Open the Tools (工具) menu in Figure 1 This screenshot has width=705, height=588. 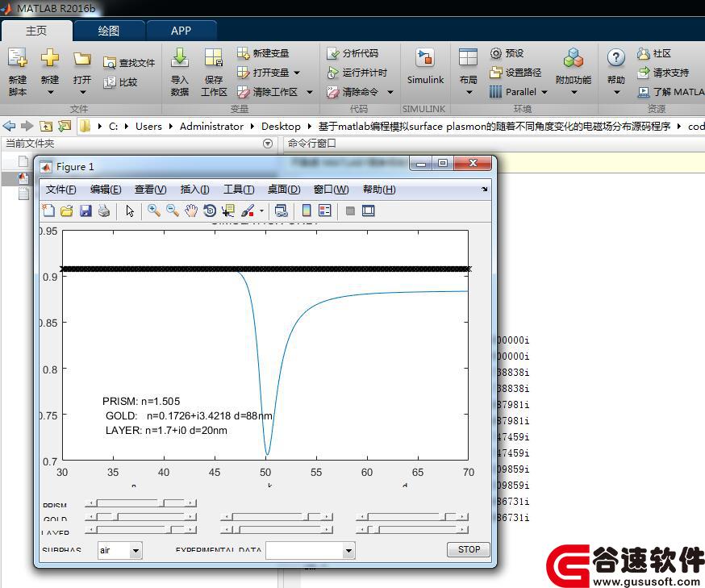click(239, 190)
